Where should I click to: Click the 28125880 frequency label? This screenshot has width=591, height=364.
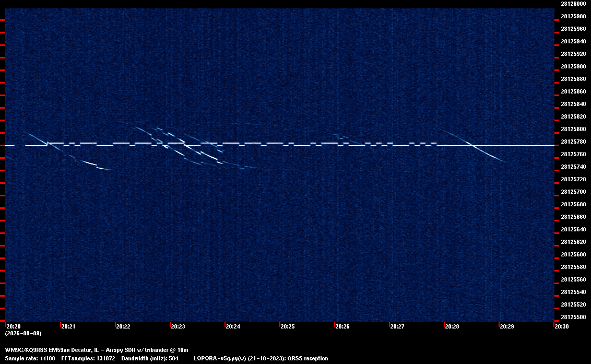pos(573,79)
